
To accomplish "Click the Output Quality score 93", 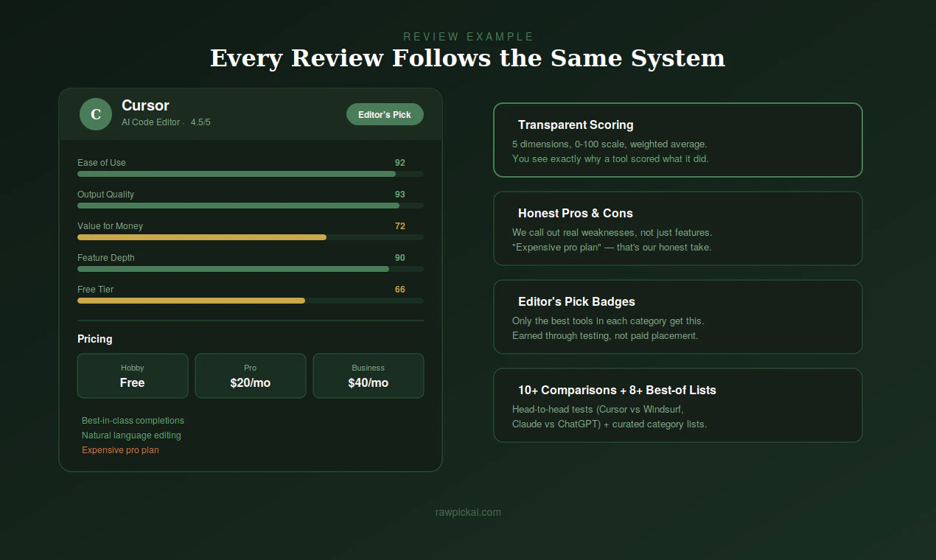I will pos(400,195).
